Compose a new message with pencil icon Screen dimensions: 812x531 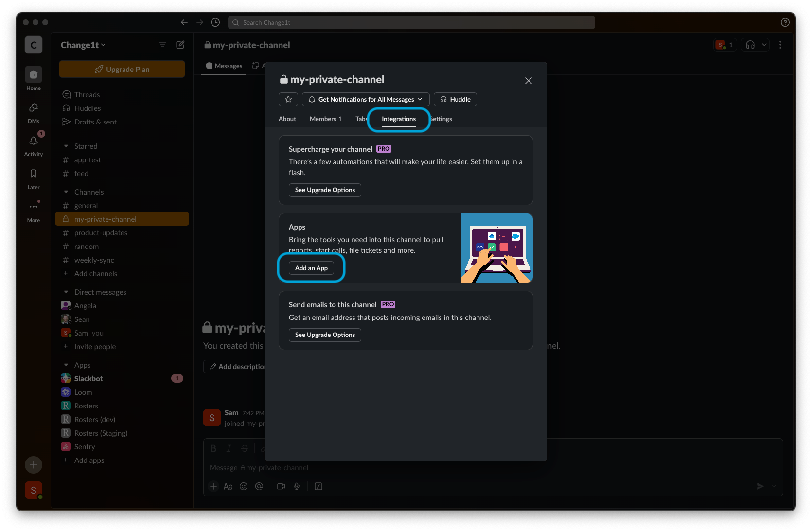click(180, 45)
